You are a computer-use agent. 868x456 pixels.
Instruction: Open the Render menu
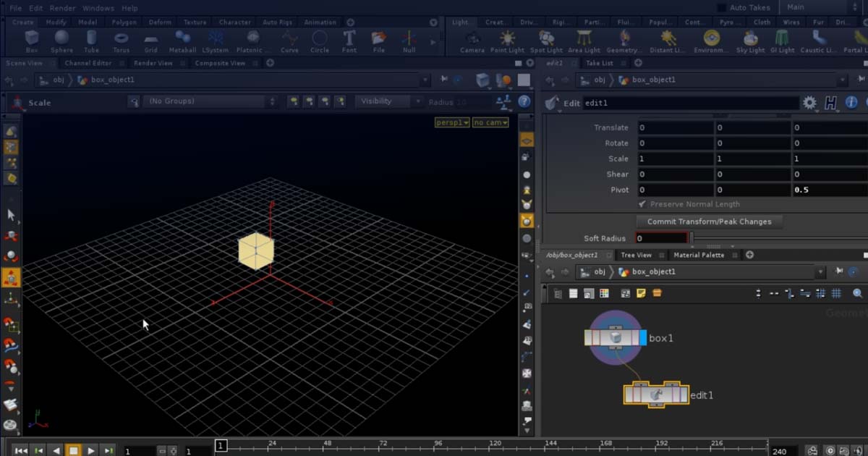63,8
